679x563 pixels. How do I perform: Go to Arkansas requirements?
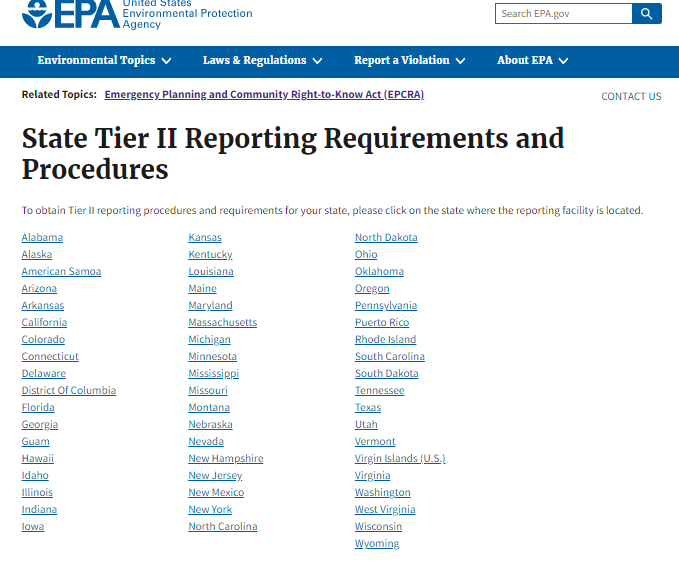(x=43, y=305)
